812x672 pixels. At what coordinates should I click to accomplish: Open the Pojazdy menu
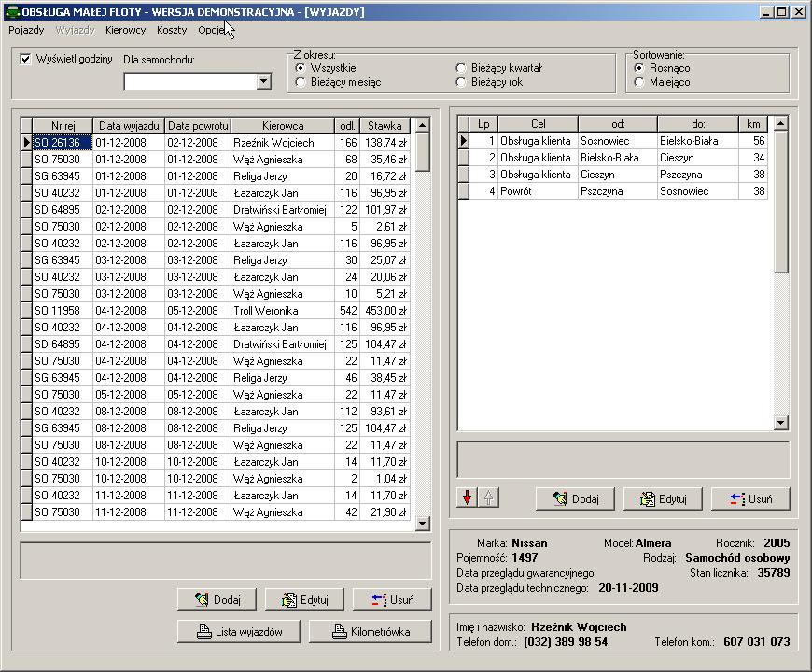[x=26, y=30]
